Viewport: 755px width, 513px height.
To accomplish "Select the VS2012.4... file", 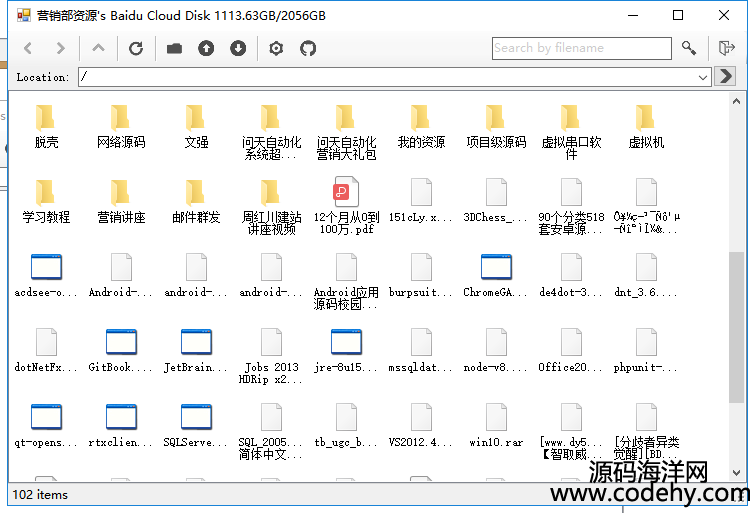I will pos(421,426).
